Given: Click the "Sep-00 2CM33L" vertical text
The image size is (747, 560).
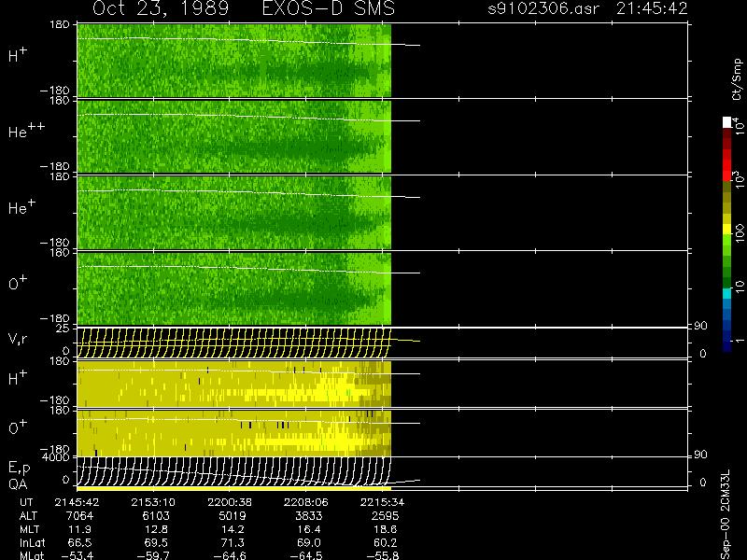Looking at the screenshot, I should [726, 514].
